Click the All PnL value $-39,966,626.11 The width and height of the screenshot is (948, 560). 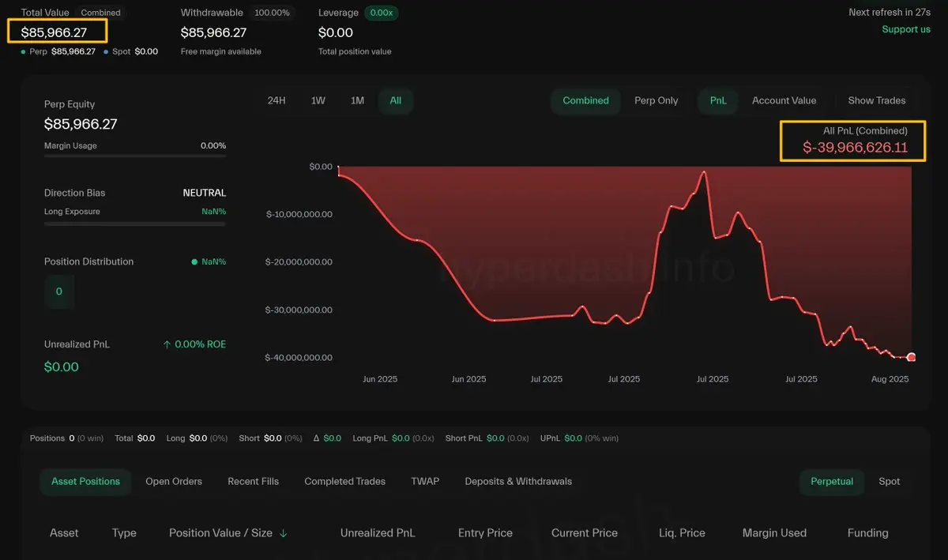(855, 147)
